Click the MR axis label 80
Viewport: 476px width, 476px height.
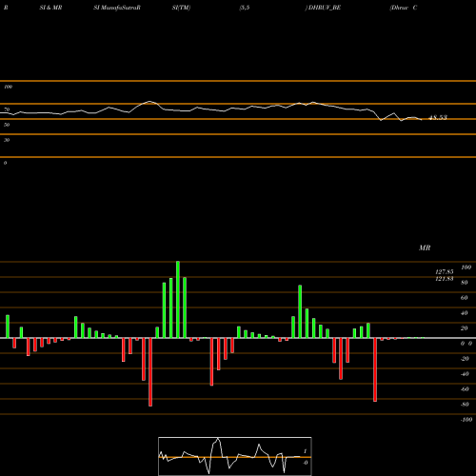point(465,283)
